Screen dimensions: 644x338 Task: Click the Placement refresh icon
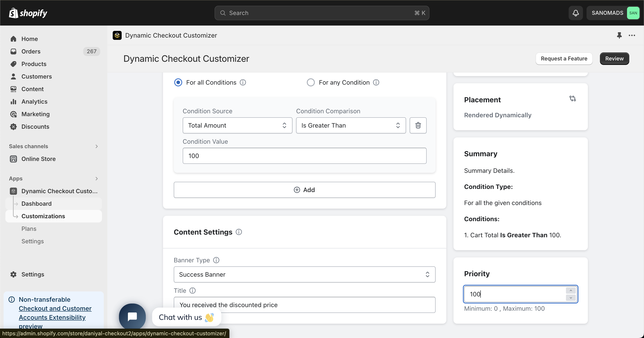click(x=572, y=98)
